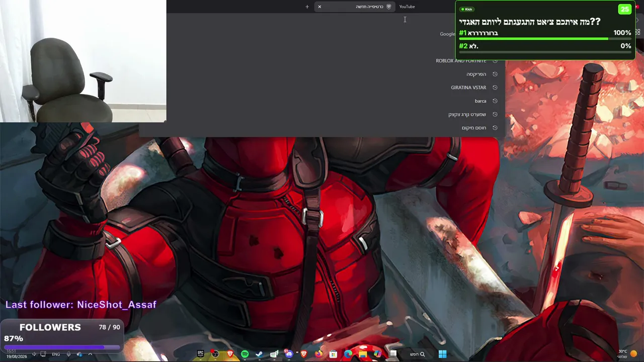Open Steam from the taskbar
644x362 pixels.
[x=259, y=354]
